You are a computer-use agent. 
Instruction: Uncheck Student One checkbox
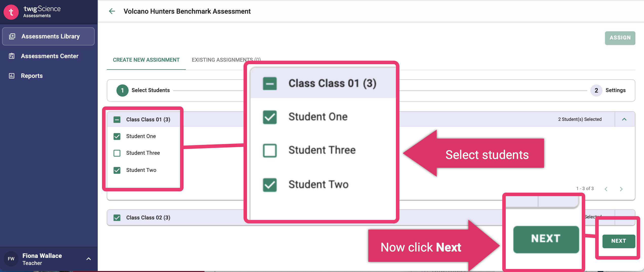tap(117, 136)
